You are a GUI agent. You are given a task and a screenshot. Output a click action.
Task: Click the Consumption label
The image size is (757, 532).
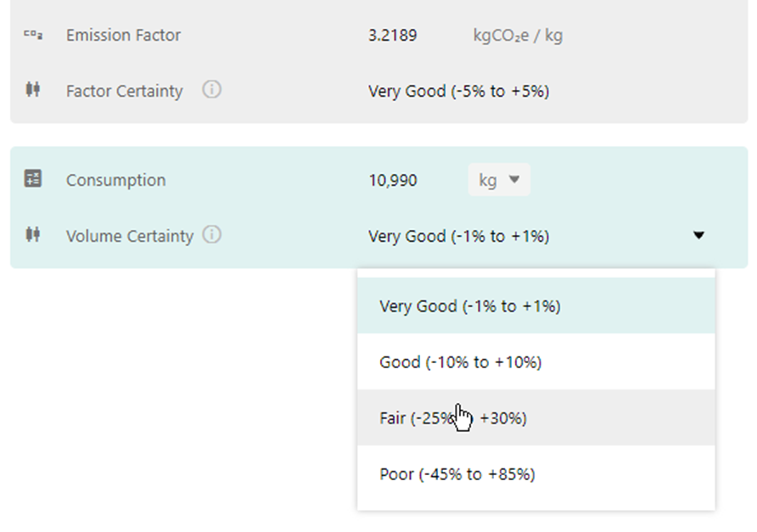click(x=116, y=180)
